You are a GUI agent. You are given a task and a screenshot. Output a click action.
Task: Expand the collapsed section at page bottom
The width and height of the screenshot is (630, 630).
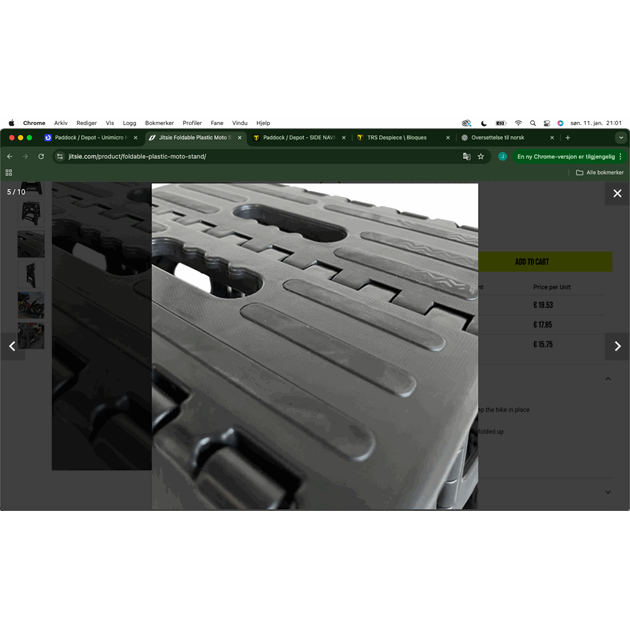[608, 492]
